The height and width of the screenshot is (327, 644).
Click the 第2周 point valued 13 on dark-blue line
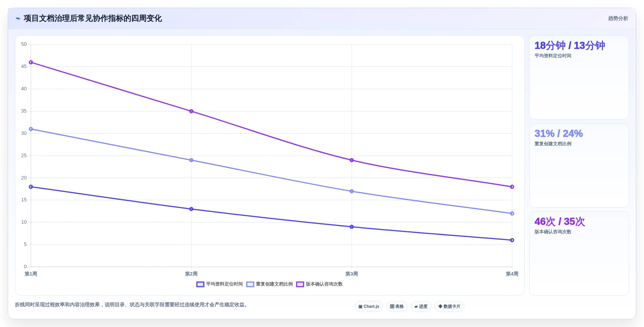pyautogui.click(x=191, y=209)
